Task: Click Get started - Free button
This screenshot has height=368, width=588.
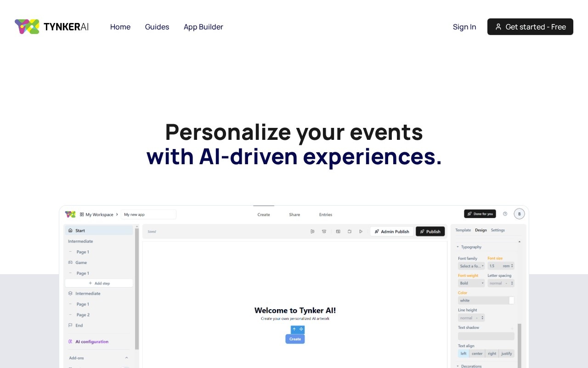Action: pyautogui.click(x=530, y=27)
